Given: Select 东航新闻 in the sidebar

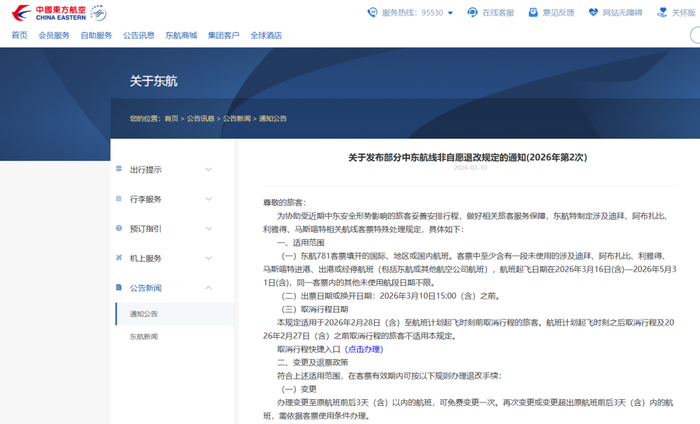Looking at the screenshot, I should (144, 337).
